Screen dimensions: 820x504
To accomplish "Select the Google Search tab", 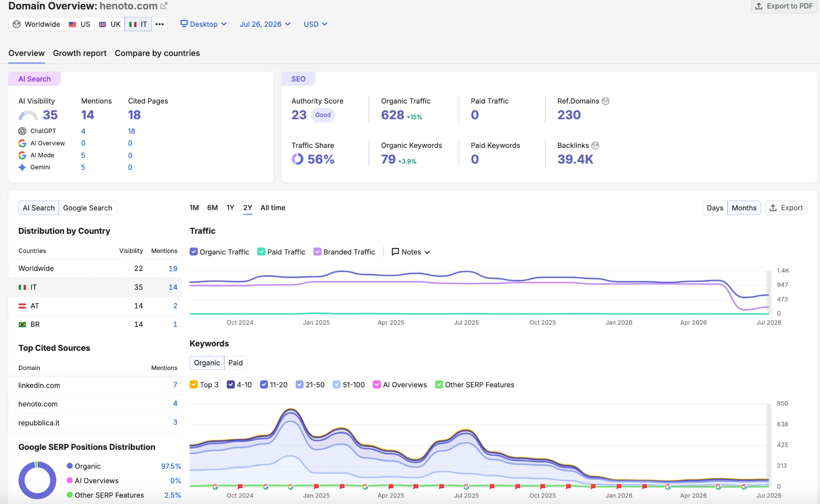I will 88,208.
